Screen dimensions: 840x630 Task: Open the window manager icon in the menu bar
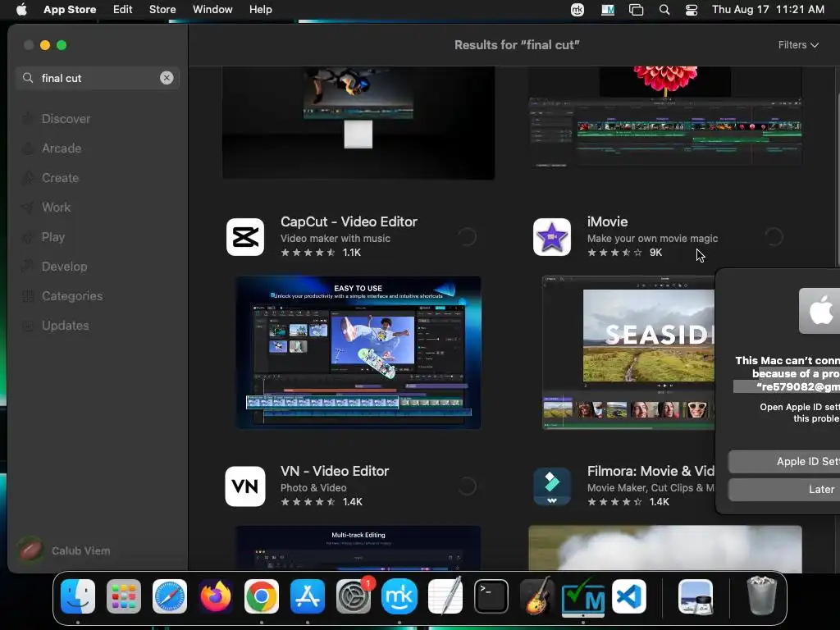[x=636, y=10]
